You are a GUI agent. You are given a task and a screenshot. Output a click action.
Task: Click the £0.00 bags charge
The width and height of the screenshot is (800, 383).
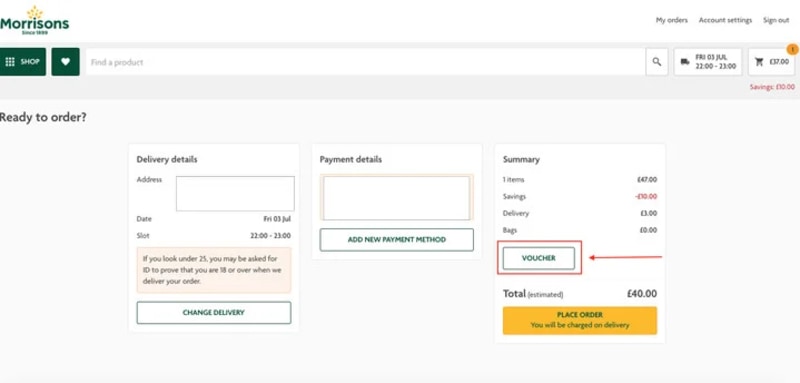[x=648, y=230]
